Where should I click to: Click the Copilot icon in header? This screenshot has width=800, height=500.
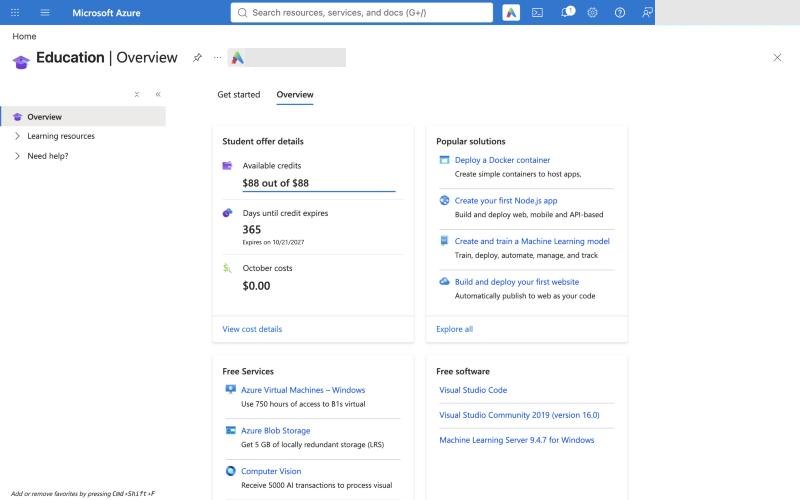coord(511,13)
